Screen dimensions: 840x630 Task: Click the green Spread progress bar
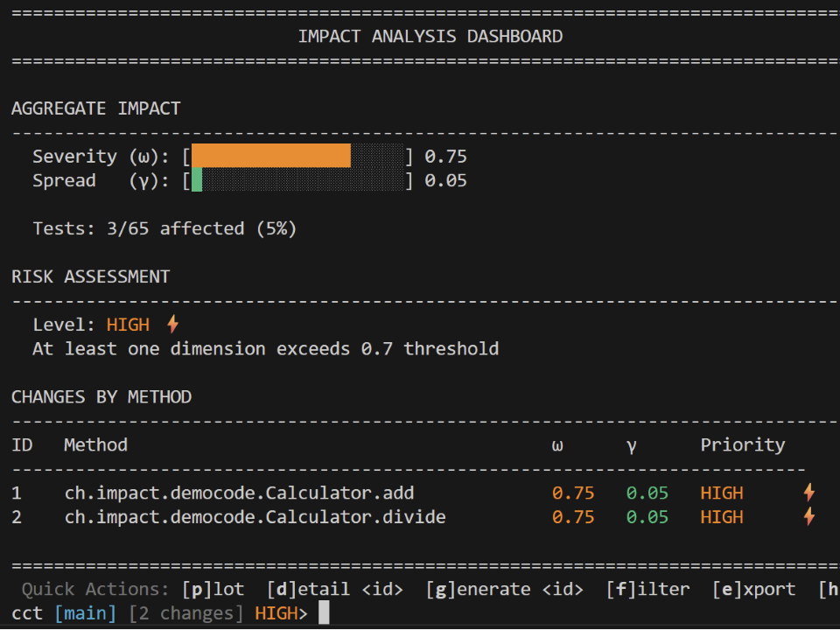197,180
